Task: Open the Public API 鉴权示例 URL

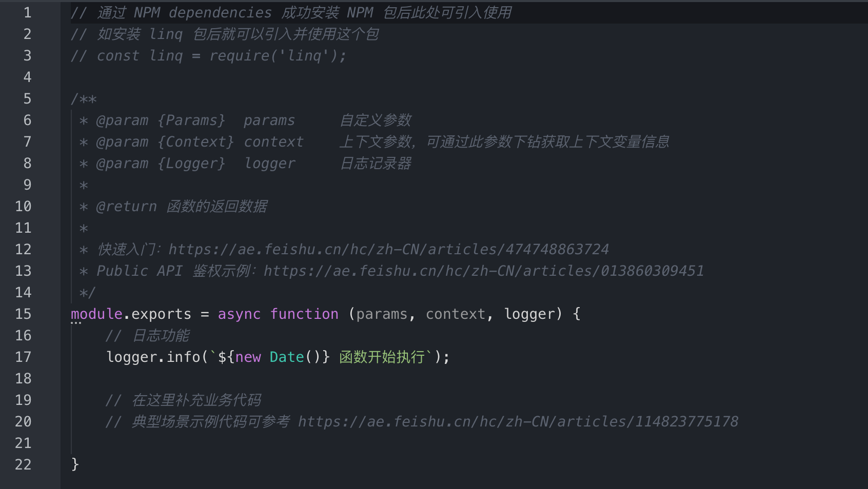Action: 484,271
